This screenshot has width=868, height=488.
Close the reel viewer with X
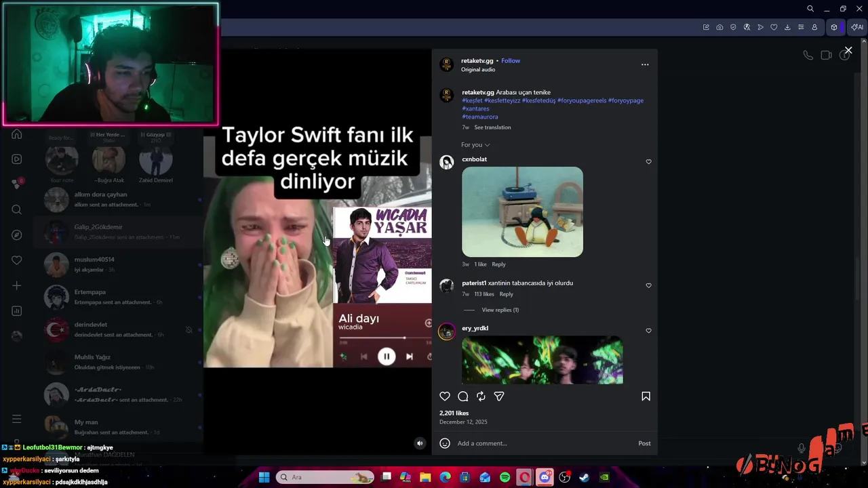[848, 50]
